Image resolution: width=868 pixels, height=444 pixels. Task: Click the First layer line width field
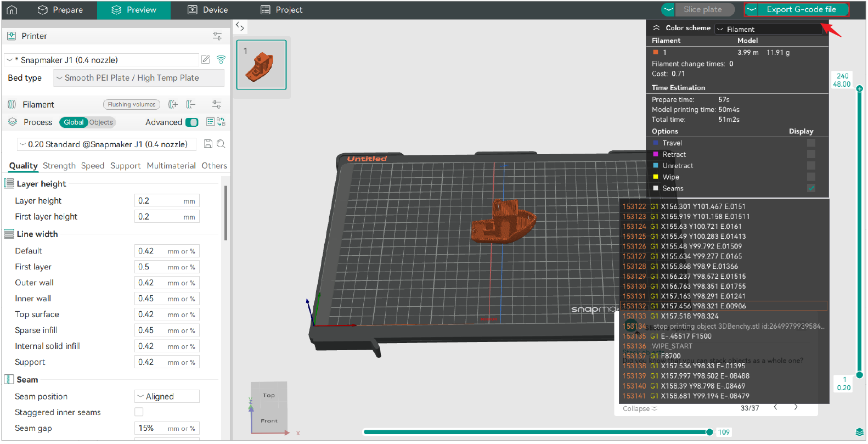(x=167, y=267)
